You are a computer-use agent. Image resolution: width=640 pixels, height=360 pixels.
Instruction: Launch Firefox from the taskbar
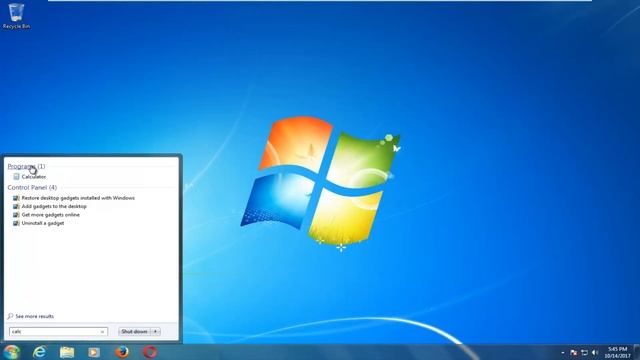click(122, 351)
